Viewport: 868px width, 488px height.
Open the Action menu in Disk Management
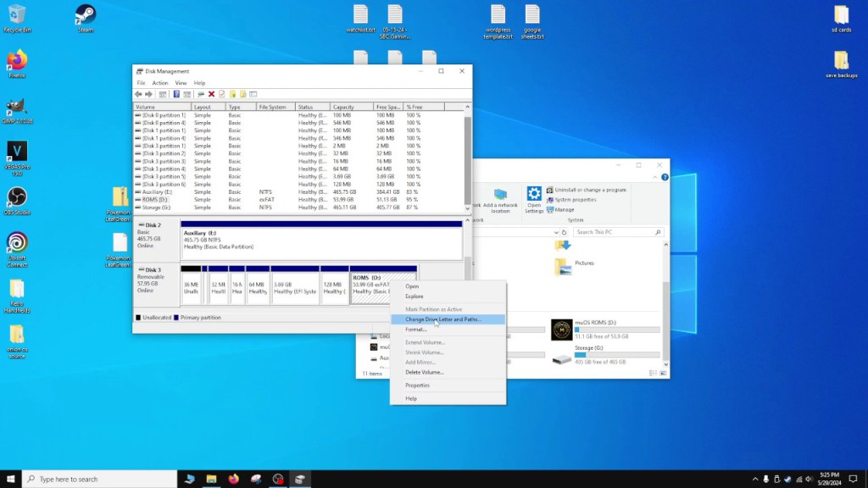tap(159, 83)
